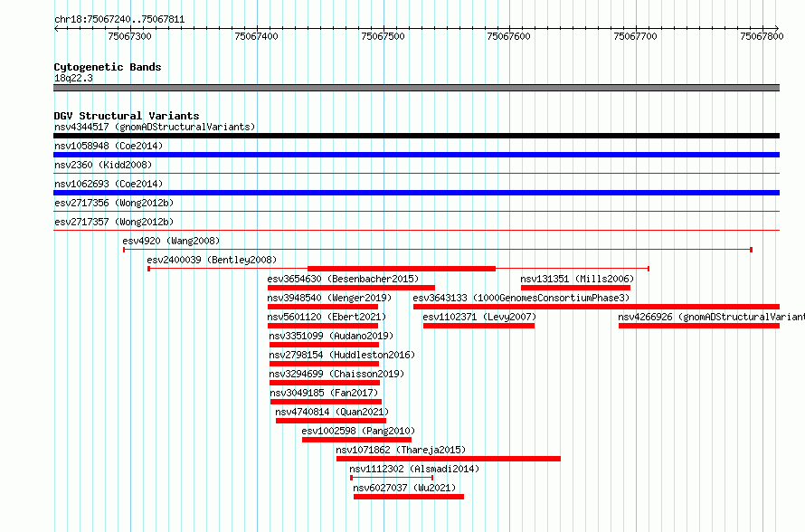Click the red bar under nsv6027037
The image size is (805, 532).
pyautogui.click(x=409, y=497)
